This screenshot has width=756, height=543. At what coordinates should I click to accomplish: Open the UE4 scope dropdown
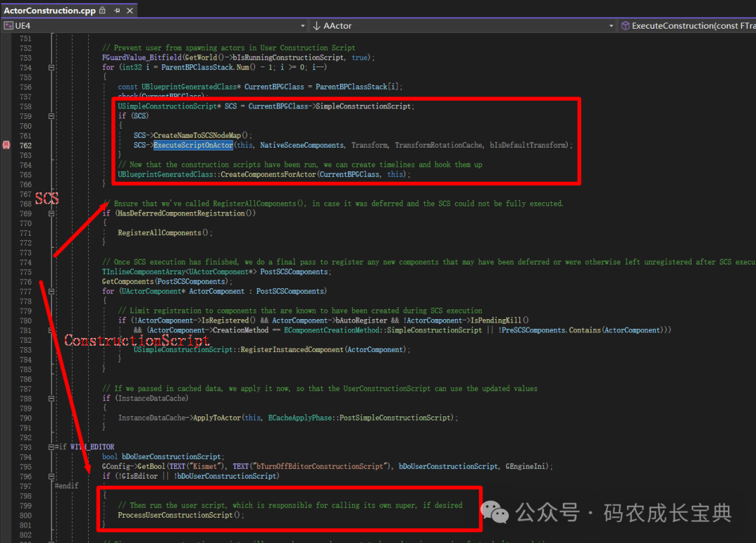pos(302,25)
